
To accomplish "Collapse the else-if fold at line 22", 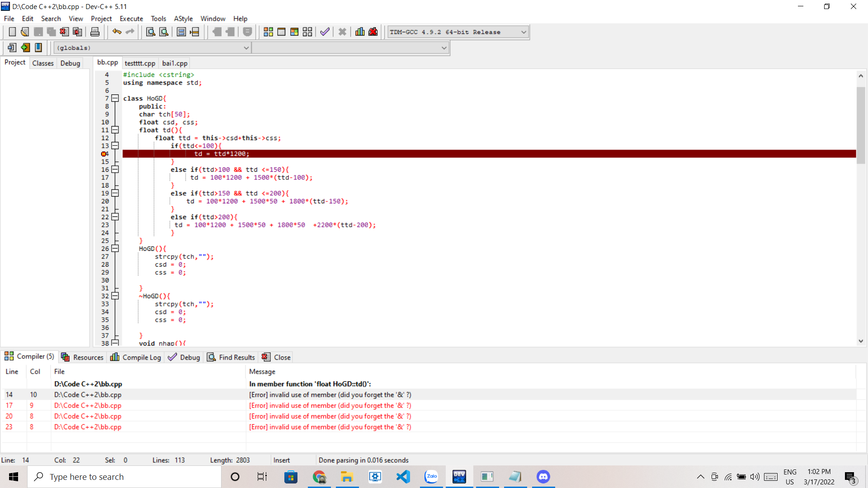I will [115, 217].
